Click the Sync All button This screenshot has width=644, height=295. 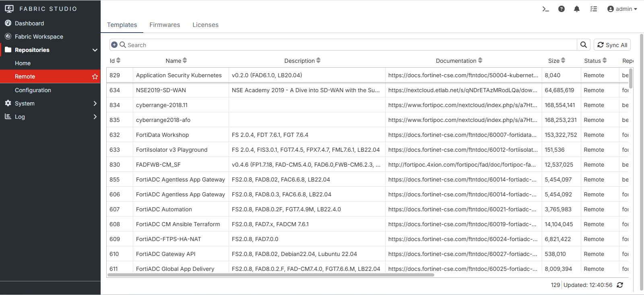[x=612, y=45]
